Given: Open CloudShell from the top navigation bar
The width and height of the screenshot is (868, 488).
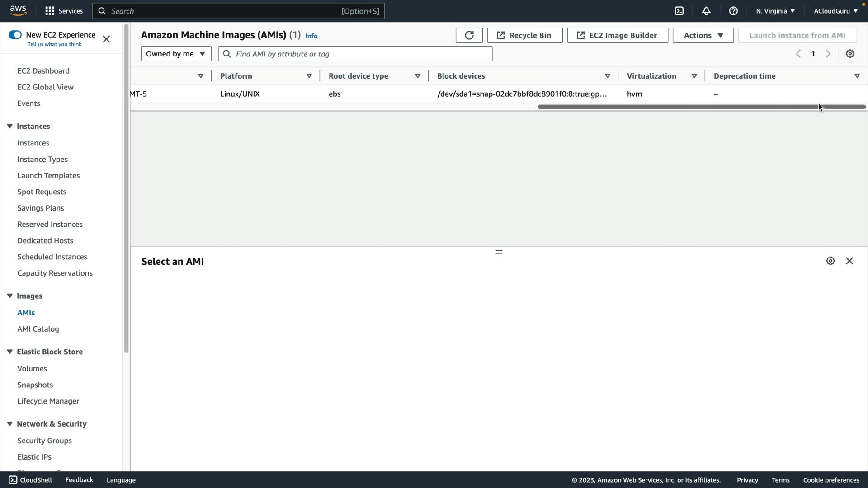Looking at the screenshot, I should 679,11.
